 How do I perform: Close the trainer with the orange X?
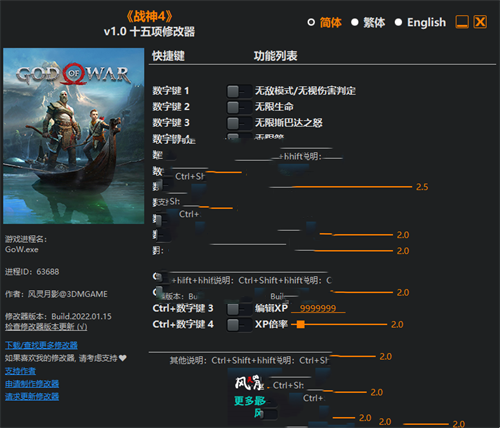pyautogui.click(x=480, y=22)
